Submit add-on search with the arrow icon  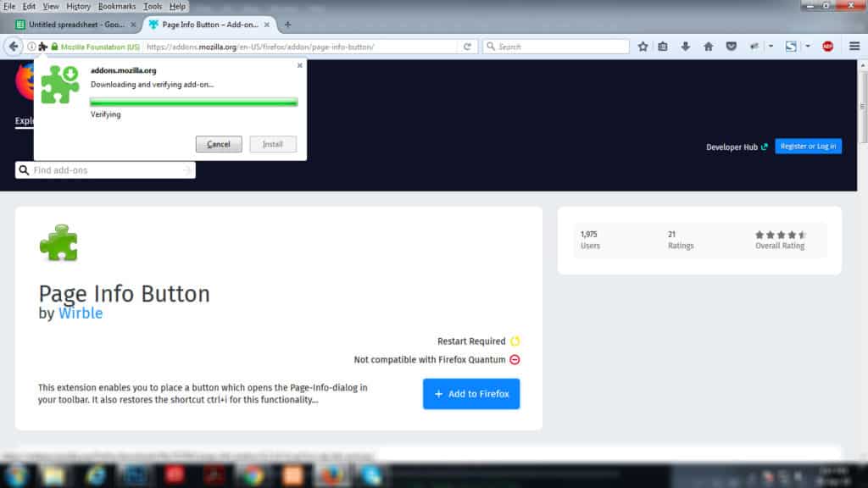click(x=187, y=169)
